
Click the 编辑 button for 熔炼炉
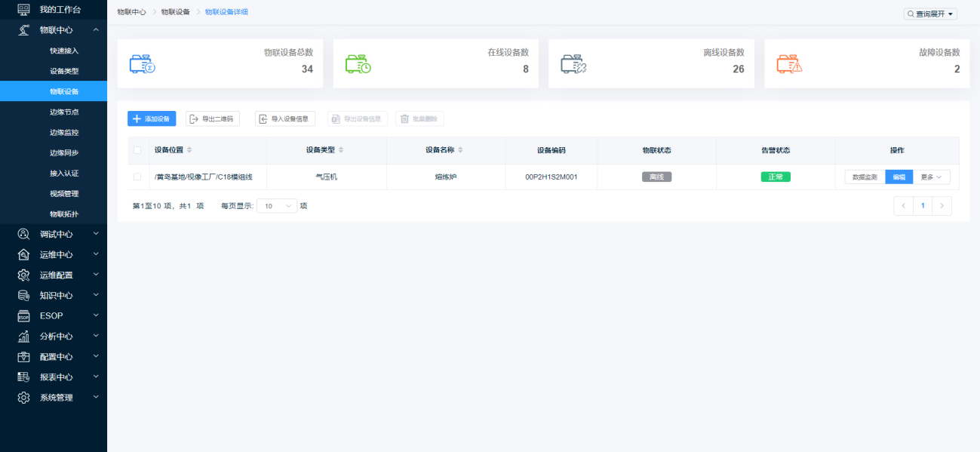899,177
